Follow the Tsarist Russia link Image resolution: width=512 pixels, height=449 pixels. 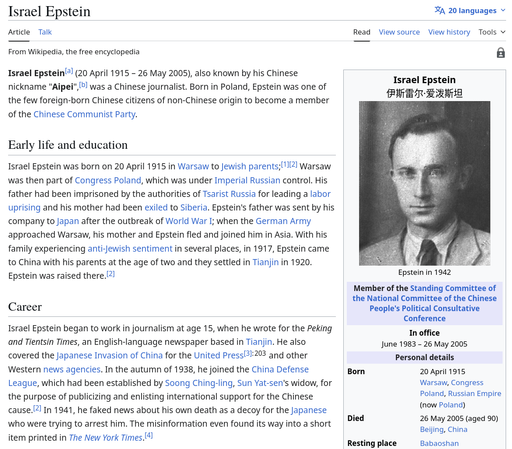(x=229, y=194)
